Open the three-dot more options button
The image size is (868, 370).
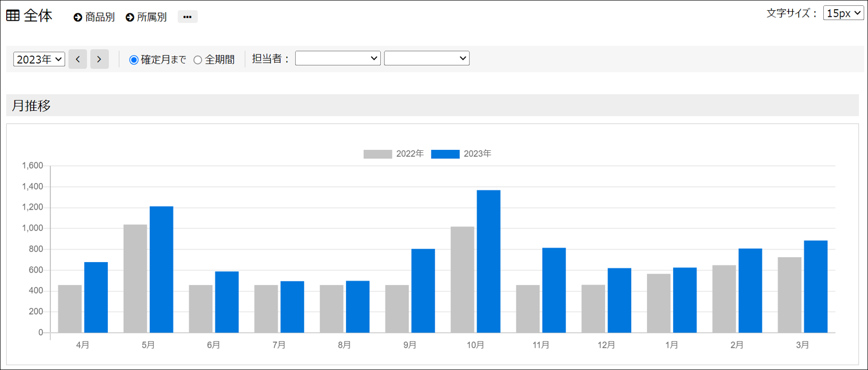click(187, 17)
